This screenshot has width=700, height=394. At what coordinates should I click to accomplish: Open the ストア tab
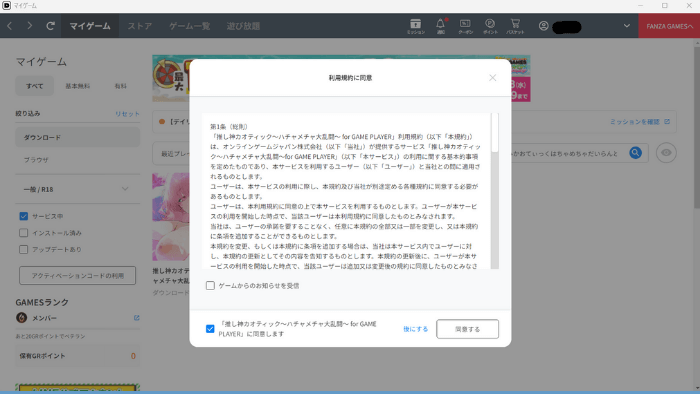(140, 26)
